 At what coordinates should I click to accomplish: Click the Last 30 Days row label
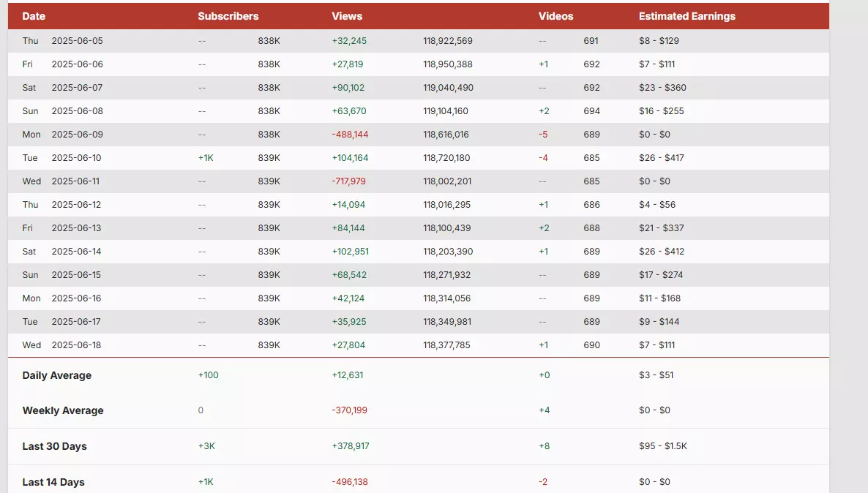coord(55,446)
